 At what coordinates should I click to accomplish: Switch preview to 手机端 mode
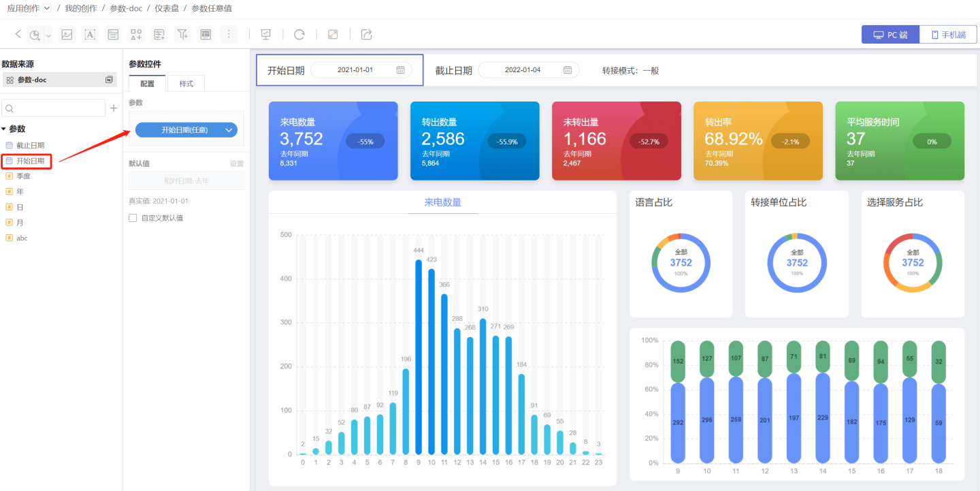coord(948,35)
